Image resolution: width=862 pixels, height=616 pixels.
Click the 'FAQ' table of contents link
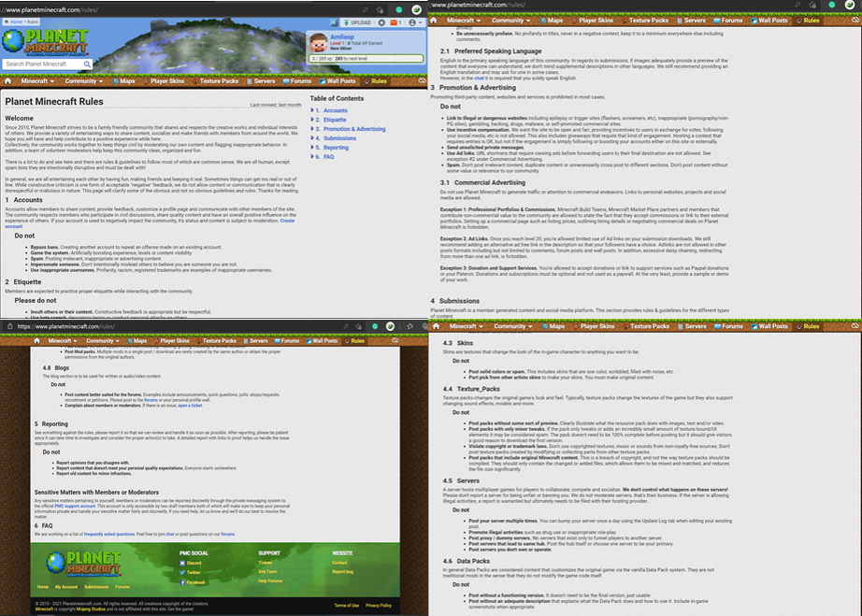tap(328, 157)
